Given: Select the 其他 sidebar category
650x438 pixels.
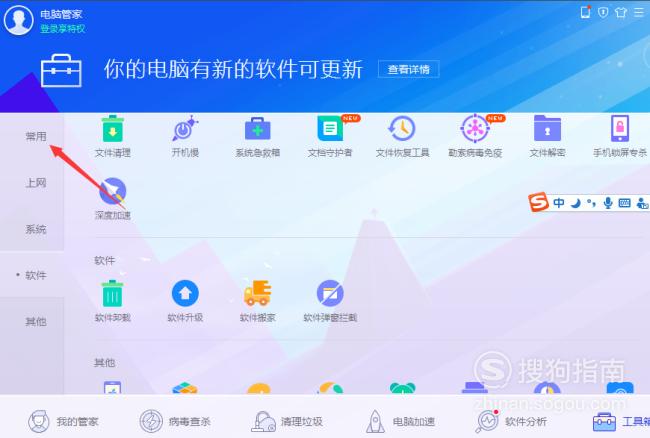Looking at the screenshot, I should coord(36,322).
